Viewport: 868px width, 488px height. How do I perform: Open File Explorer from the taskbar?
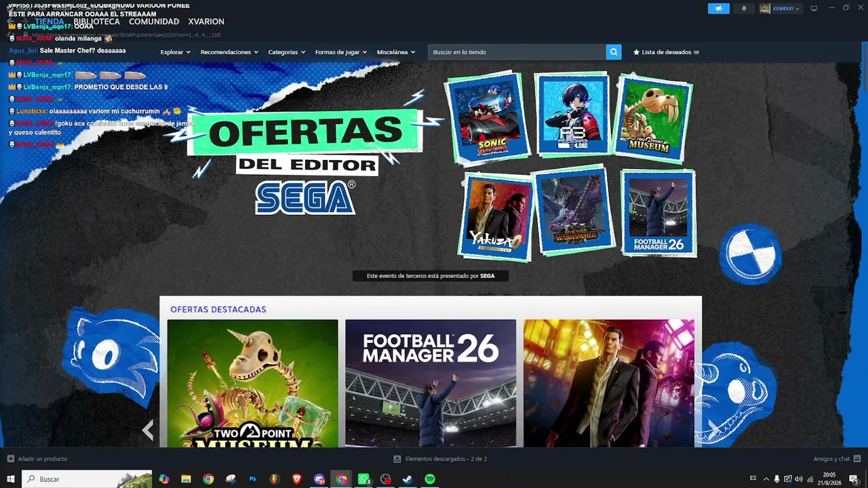point(186,479)
